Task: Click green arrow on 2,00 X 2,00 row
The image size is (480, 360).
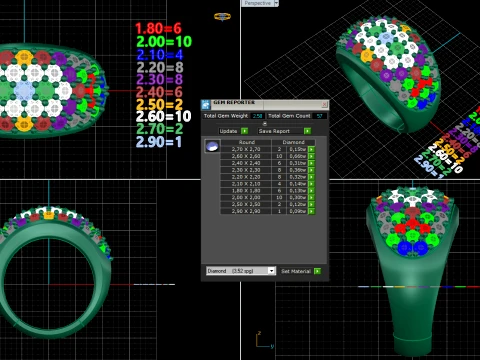Action: (311, 198)
